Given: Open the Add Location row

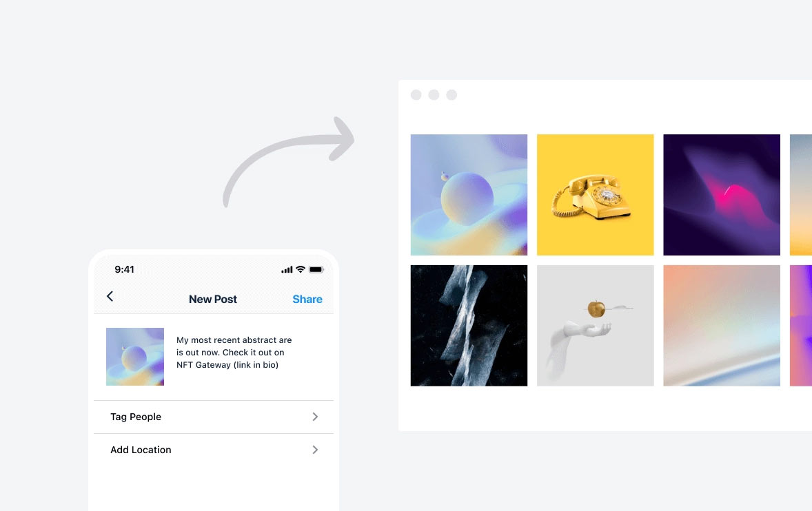Looking at the screenshot, I should click(214, 450).
